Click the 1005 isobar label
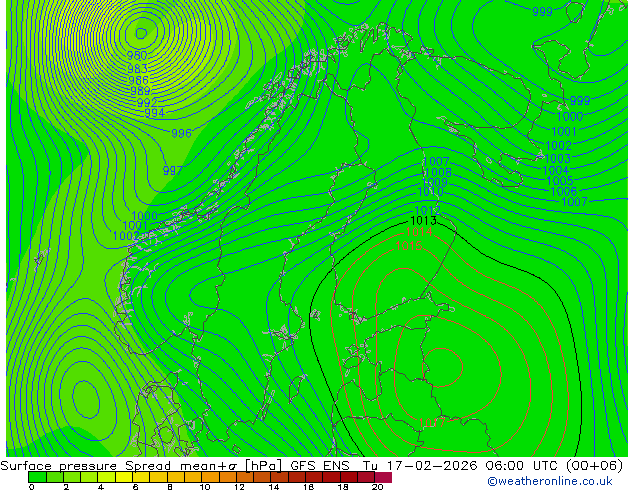 560,181
